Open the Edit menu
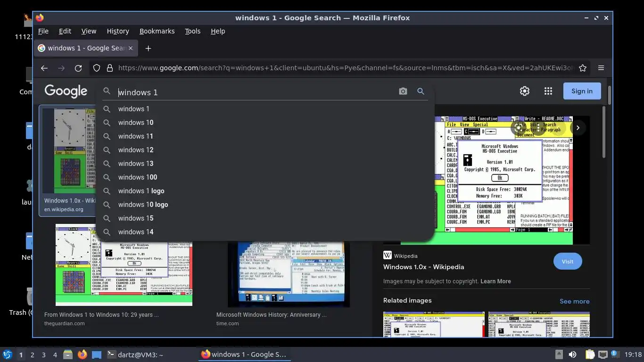The image size is (644, 362). tap(65, 31)
